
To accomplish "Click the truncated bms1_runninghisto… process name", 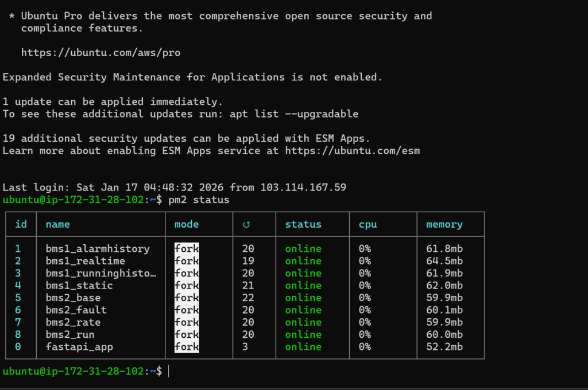I will point(100,274).
